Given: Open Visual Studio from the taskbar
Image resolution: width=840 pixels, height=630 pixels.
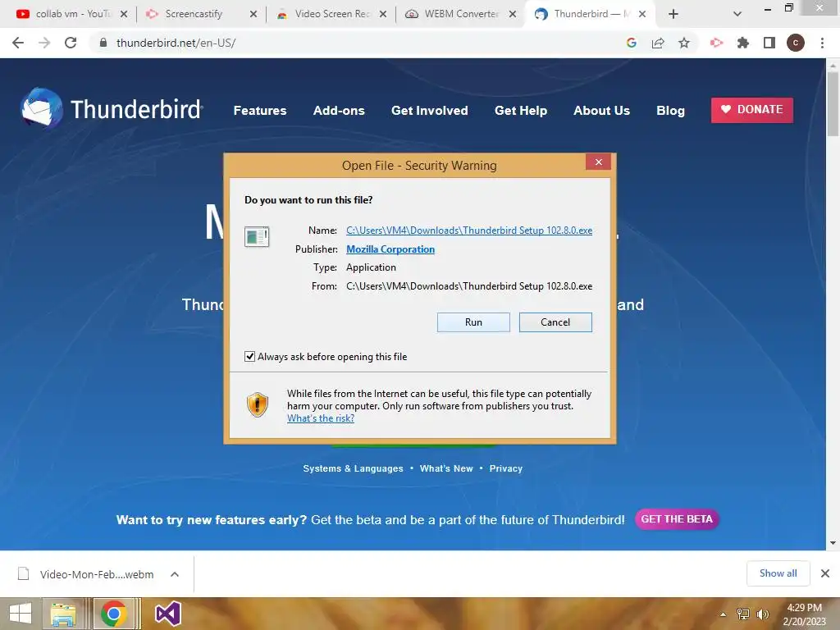Looking at the screenshot, I should point(167,614).
